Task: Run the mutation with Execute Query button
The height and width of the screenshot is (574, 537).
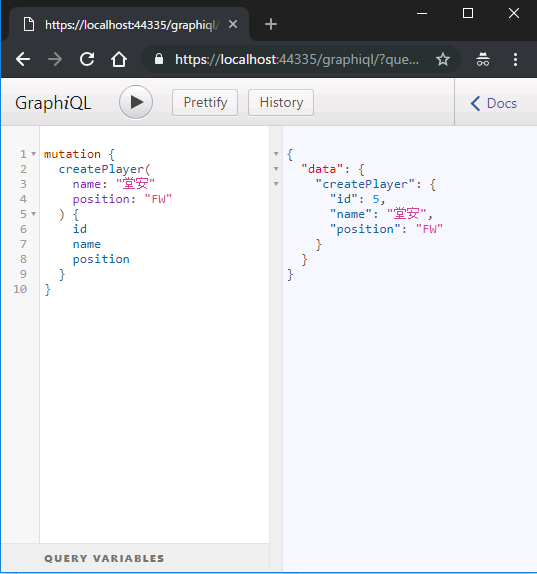Action: point(136,102)
